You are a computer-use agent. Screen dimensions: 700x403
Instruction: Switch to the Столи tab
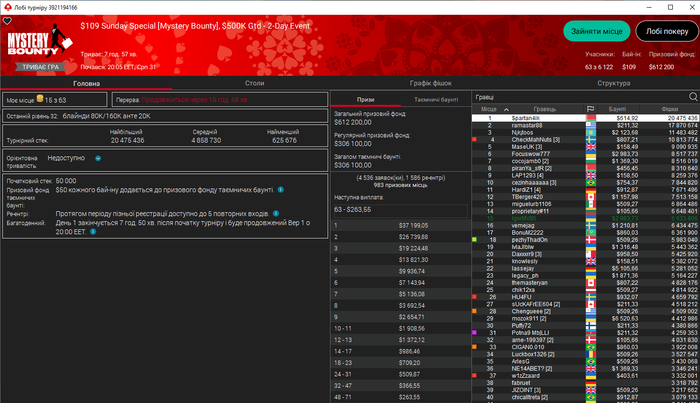click(254, 83)
